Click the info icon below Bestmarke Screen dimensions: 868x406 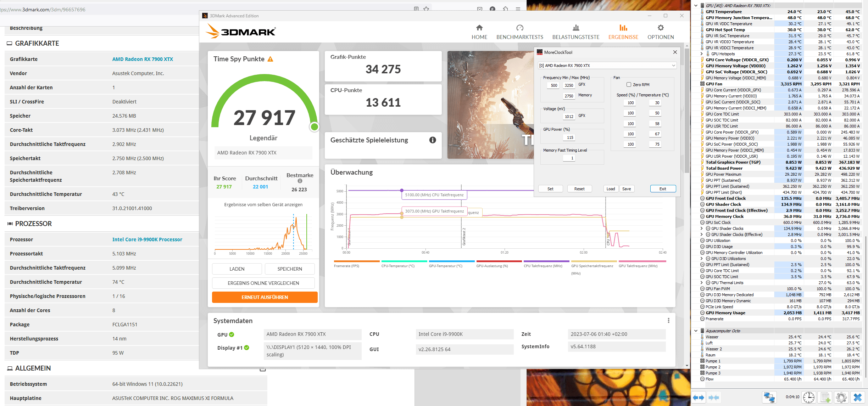pyautogui.click(x=300, y=181)
